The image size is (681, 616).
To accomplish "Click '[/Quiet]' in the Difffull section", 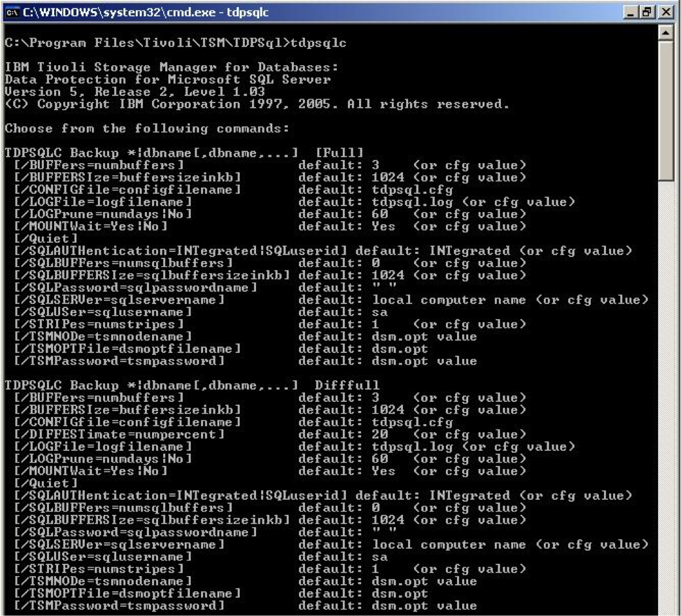I will click(x=46, y=483).
